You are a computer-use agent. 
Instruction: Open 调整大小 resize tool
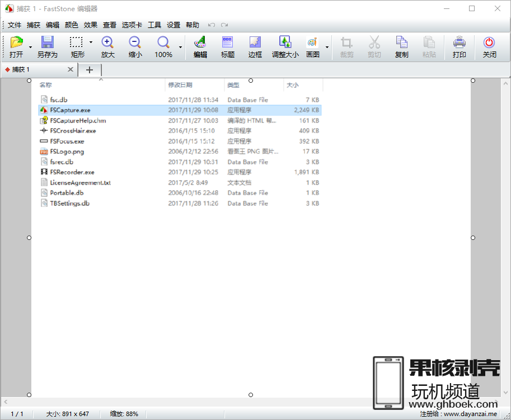click(x=285, y=47)
